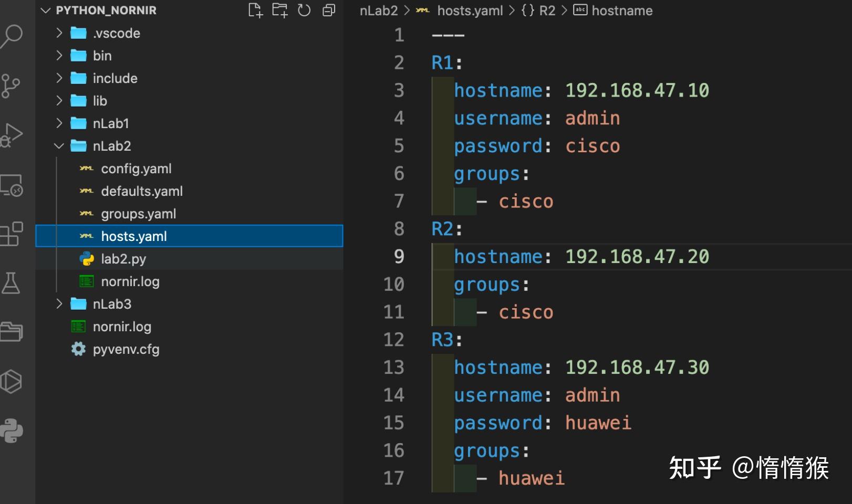Image resolution: width=852 pixels, height=504 pixels.
Task: Click the New File icon in explorer
Action: [x=255, y=10]
